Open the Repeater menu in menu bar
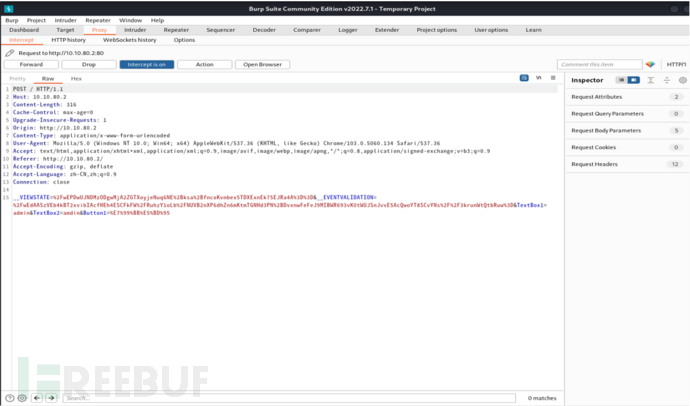 coord(98,20)
